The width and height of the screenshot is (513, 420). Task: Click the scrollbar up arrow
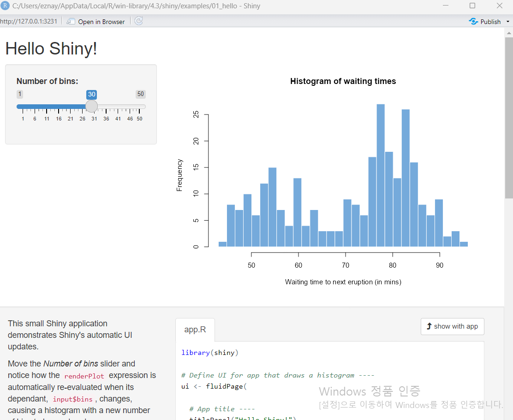(x=509, y=33)
